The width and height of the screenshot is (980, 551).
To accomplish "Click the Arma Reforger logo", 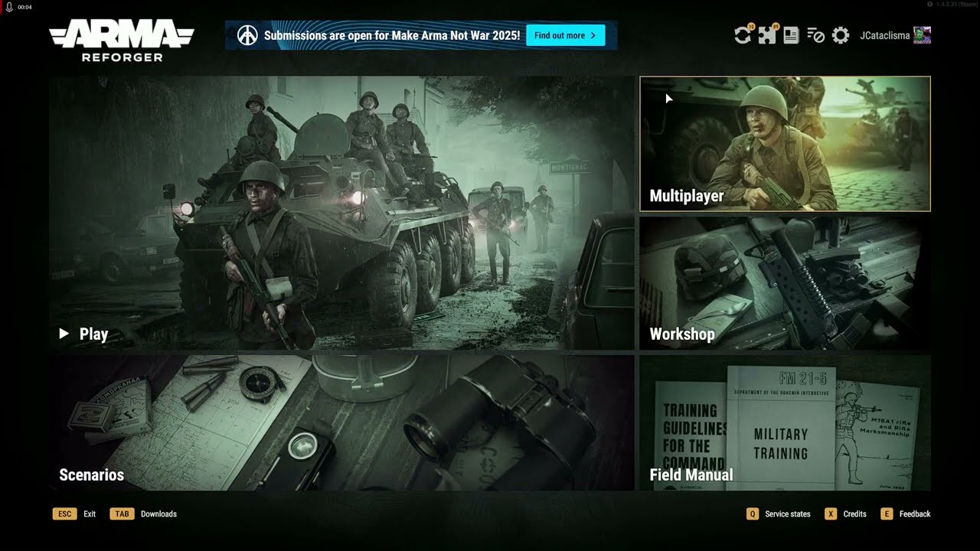I will click(x=122, y=41).
